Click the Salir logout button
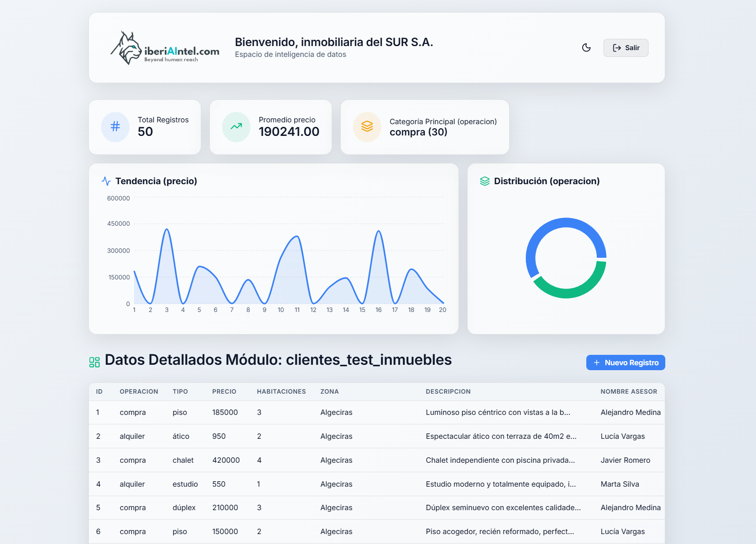The height and width of the screenshot is (544, 756). 626,48
